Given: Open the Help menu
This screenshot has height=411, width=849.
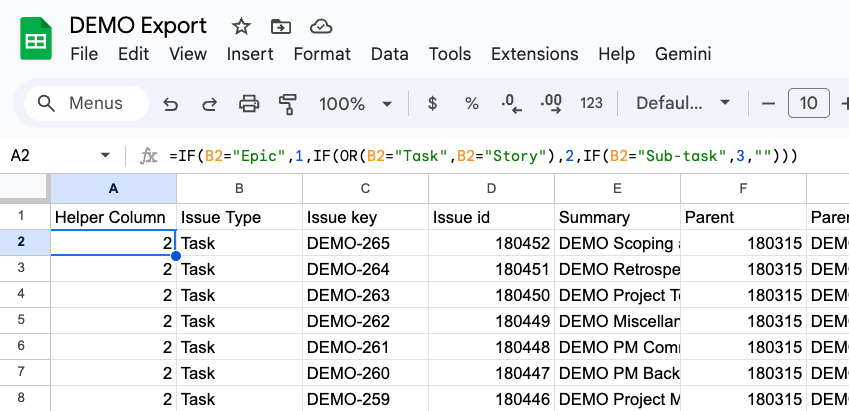Looking at the screenshot, I should [x=617, y=54].
